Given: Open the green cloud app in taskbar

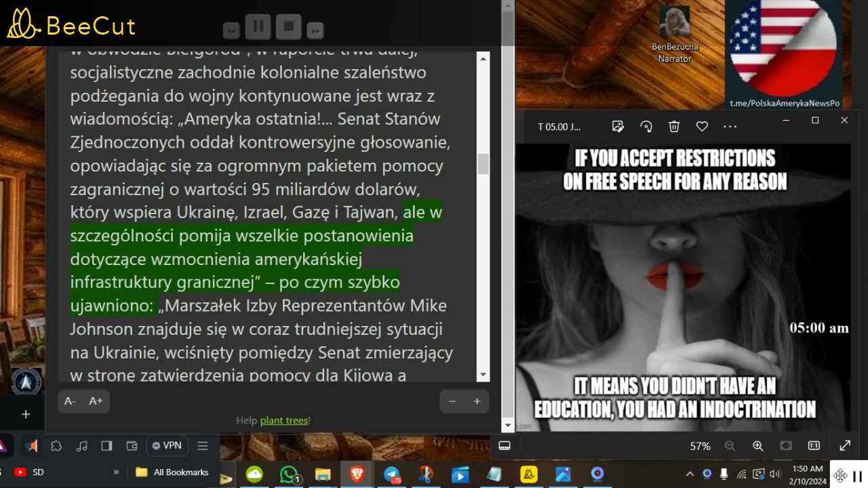Looking at the screenshot, I should [x=254, y=474].
